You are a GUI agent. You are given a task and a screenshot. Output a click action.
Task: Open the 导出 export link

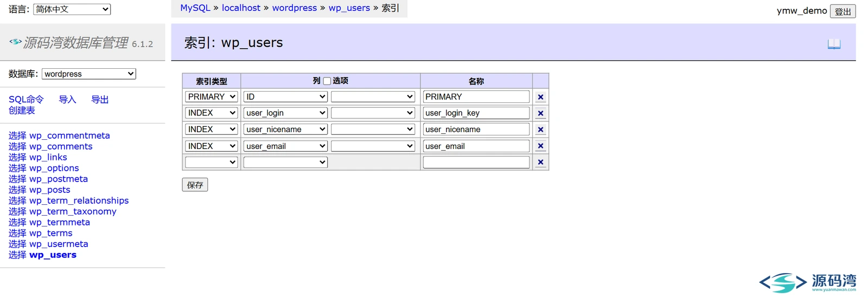pos(100,99)
